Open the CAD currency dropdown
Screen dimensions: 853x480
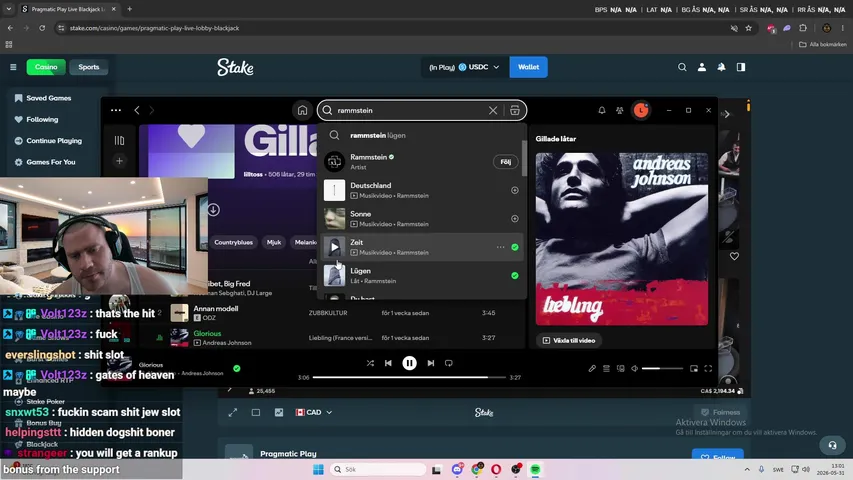pos(314,413)
